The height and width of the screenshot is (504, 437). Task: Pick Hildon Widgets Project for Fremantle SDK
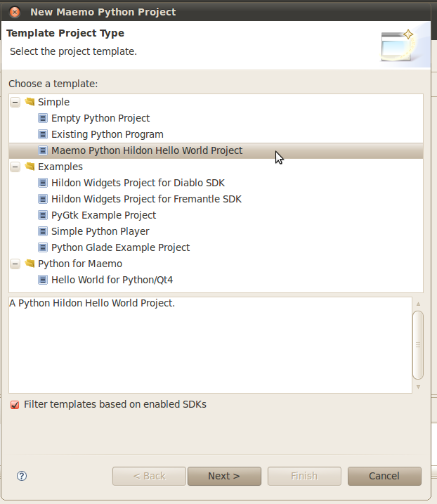coord(146,200)
